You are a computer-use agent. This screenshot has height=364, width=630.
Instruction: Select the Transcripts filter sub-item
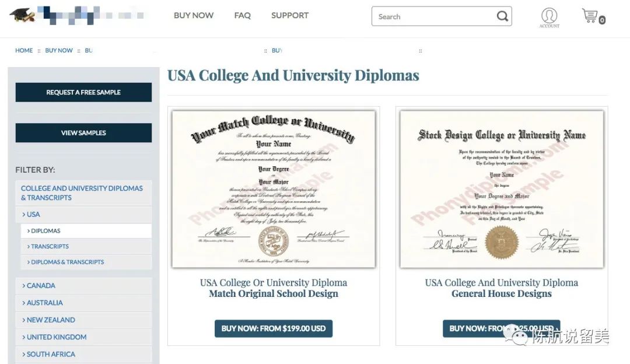pos(50,247)
